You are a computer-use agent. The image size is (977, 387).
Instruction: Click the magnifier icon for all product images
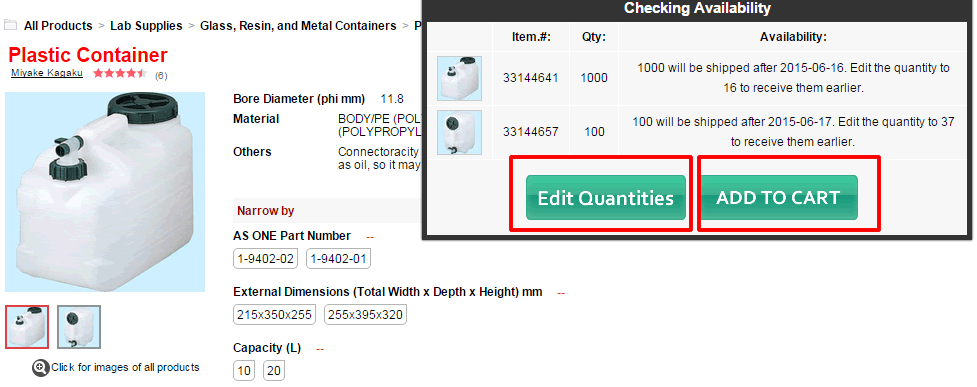pyautogui.click(x=41, y=368)
